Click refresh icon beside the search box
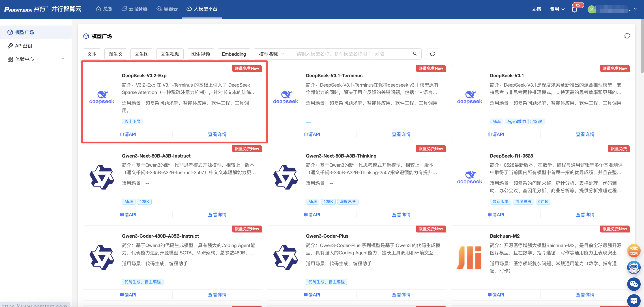Viewport: 644px width, 307px height. point(432,54)
